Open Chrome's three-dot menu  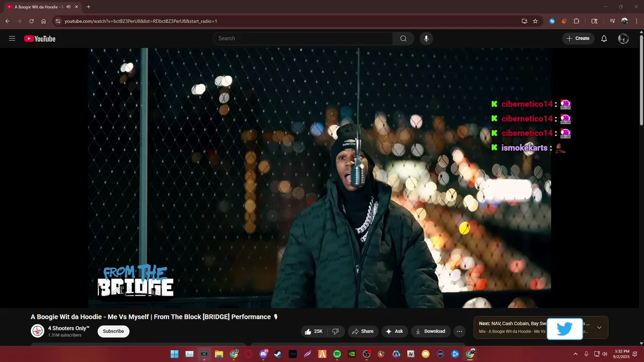click(636, 21)
